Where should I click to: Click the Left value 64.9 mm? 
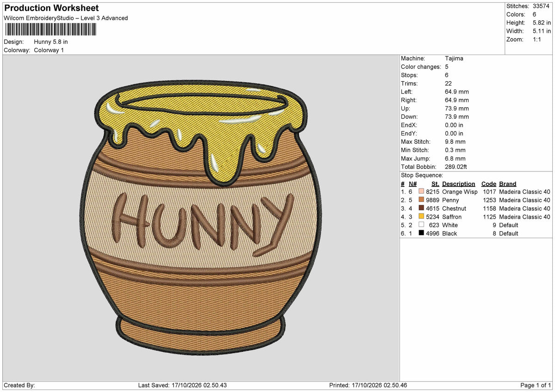tap(457, 92)
